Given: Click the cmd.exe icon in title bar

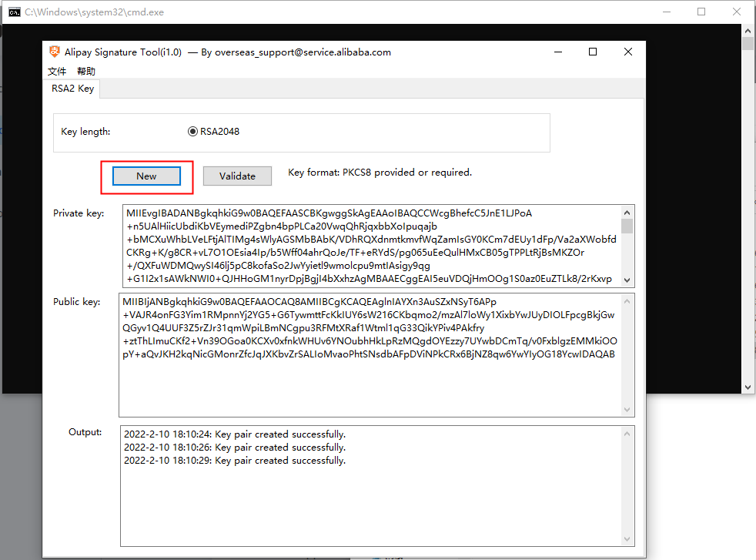Looking at the screenshot, I should [14, 12].
